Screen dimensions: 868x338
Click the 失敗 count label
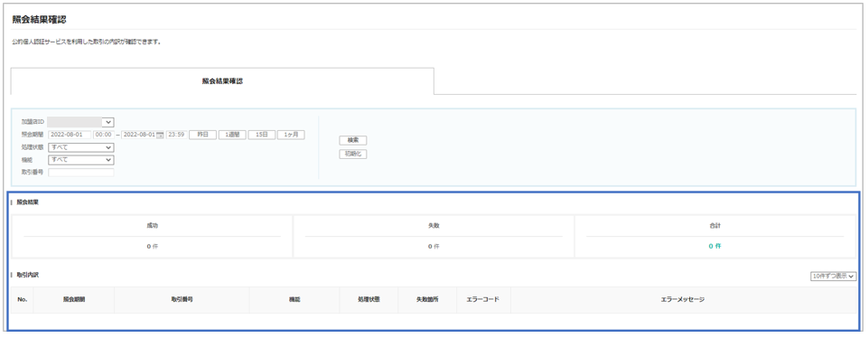point(434,226)
